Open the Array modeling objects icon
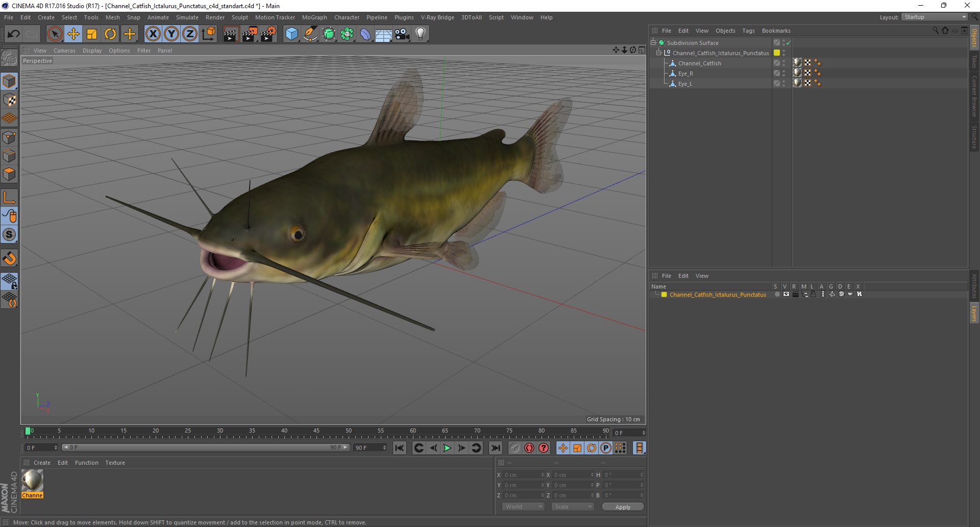Image resolution: width=980 pixels, height=527 pixels. [347, 34]
